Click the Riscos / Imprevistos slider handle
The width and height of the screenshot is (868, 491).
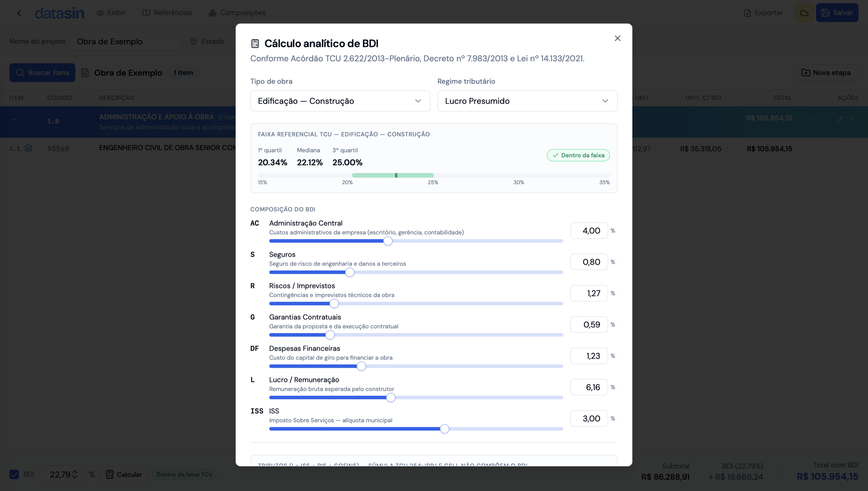coord(334,304)
